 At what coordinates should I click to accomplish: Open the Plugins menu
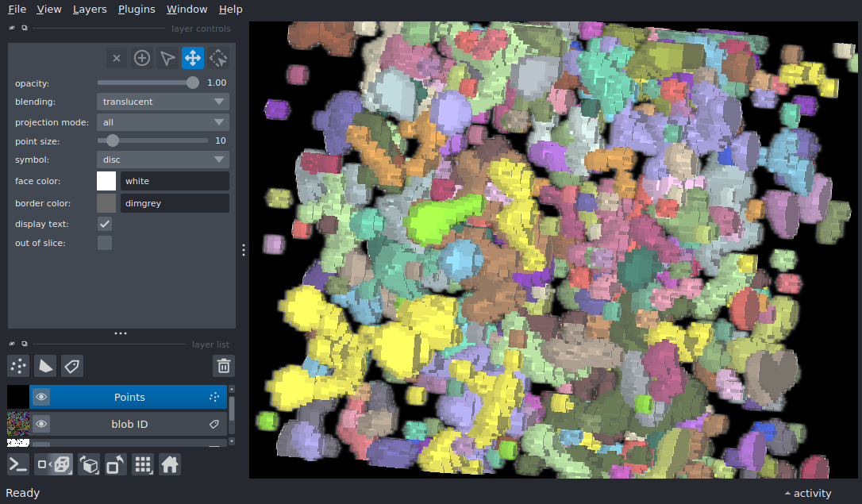pos(135,10)
